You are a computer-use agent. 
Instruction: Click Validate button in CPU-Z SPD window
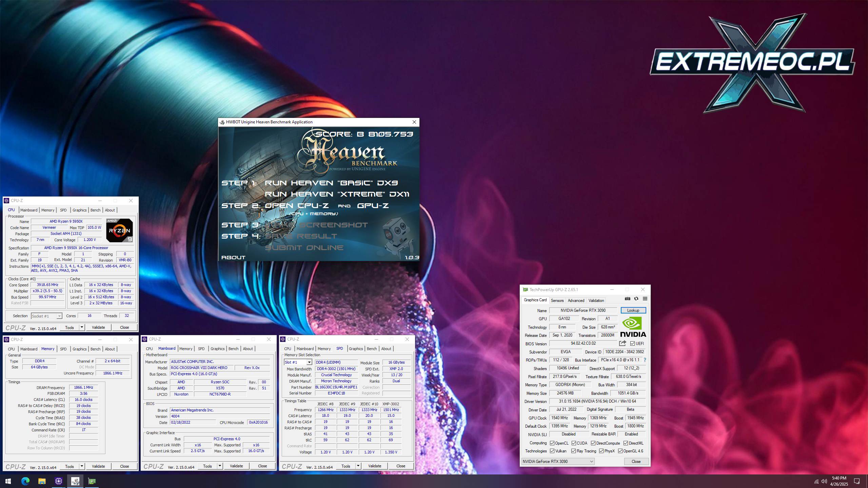point(375,466)
